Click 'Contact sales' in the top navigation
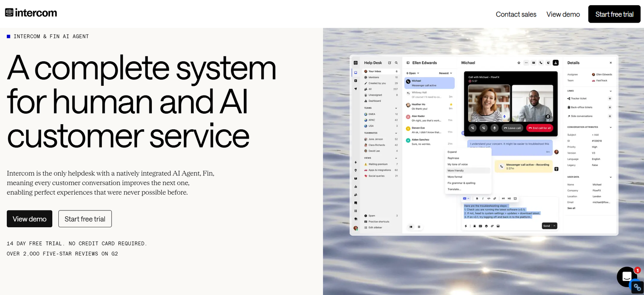The width and height of the screenshot is (644, 295). tap(516, 15)
